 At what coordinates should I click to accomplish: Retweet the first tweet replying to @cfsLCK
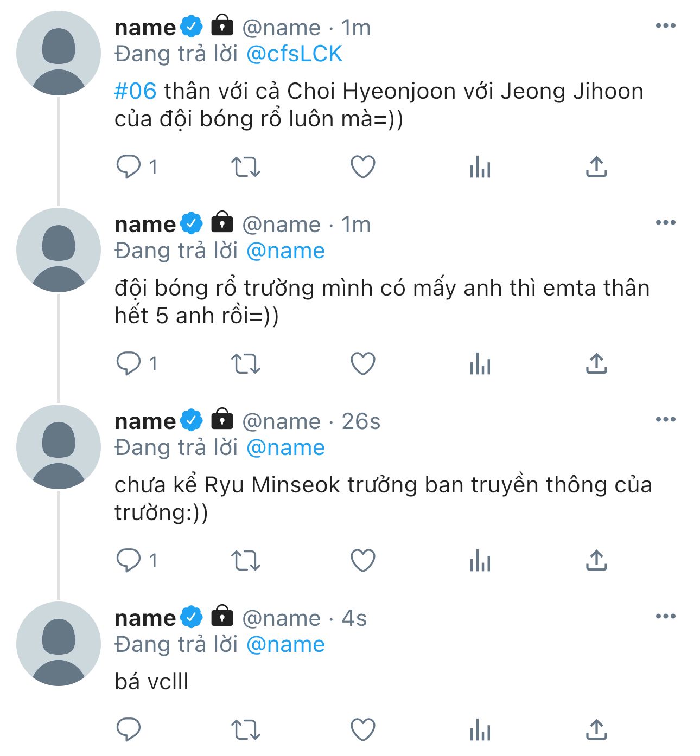246,166
